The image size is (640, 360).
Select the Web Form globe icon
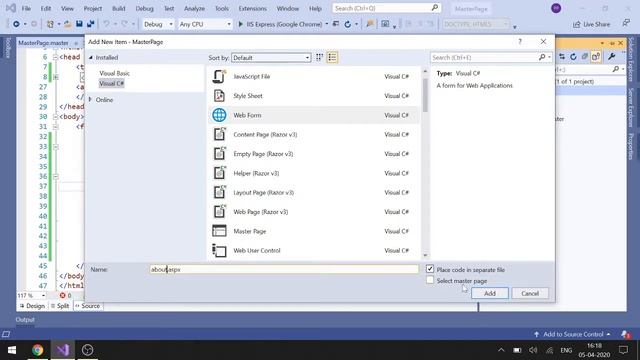219,115
